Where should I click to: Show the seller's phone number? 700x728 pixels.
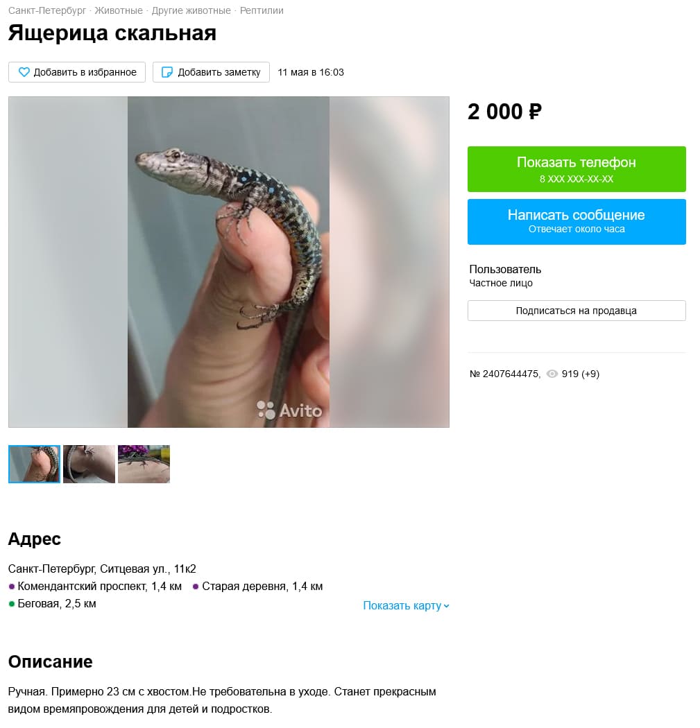pyautogui.click(x=577, y=169)
